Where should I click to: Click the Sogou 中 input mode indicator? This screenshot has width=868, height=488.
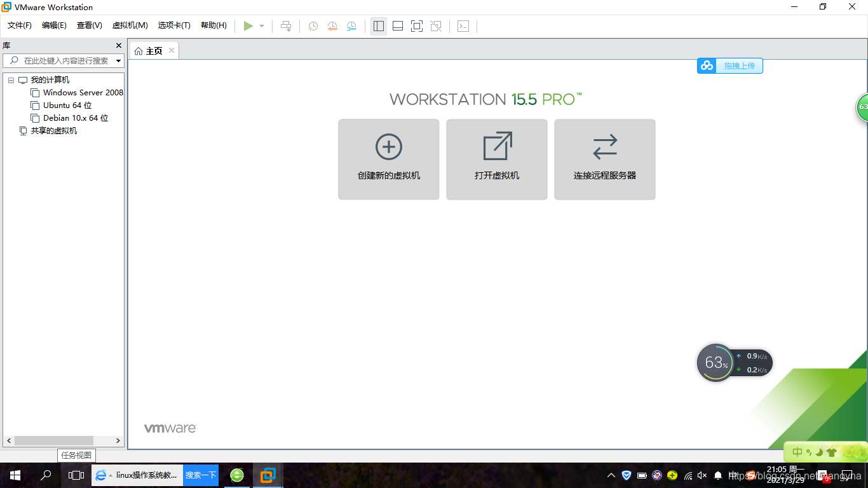[797, 452]
